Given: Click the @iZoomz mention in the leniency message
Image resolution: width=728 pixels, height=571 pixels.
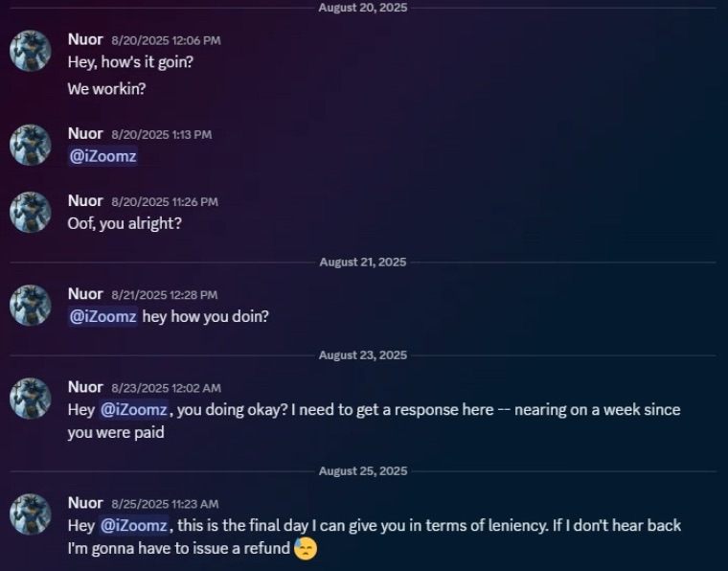Looking at the screenshot, I should pos(134,526).
